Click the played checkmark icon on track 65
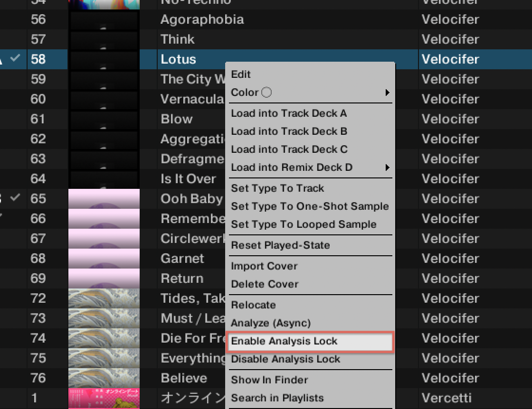Viewport: 532px width, 409px height. pyautogui.click(x=15, y=197)
